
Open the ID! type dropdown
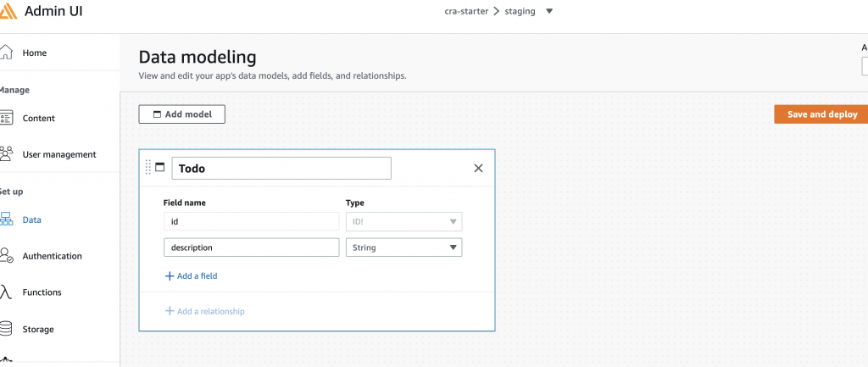click(x=403, y=221)
